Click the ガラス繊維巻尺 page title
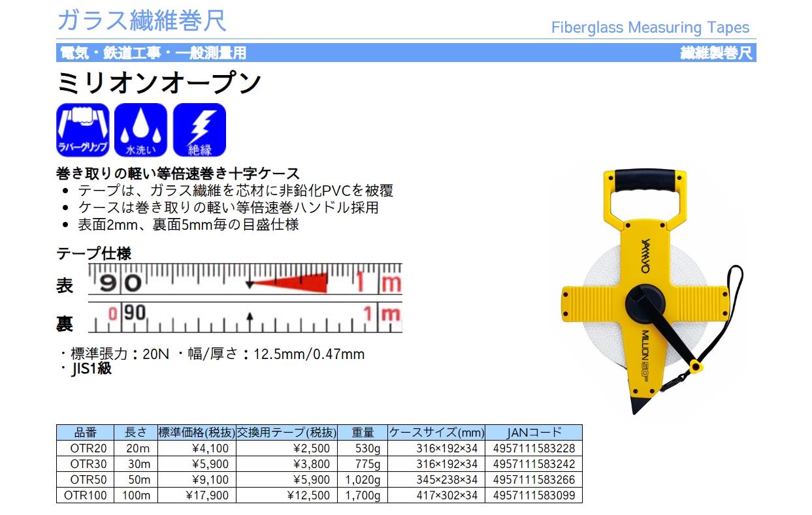The width and height of the screenshot is (812, 515). (142, 21)
